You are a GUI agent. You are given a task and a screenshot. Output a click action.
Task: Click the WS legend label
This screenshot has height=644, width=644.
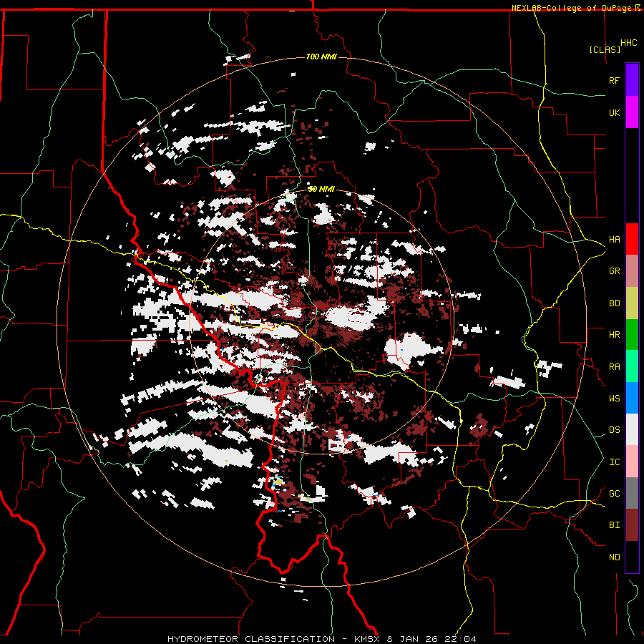pyautogui.click(x=614, y=399)
